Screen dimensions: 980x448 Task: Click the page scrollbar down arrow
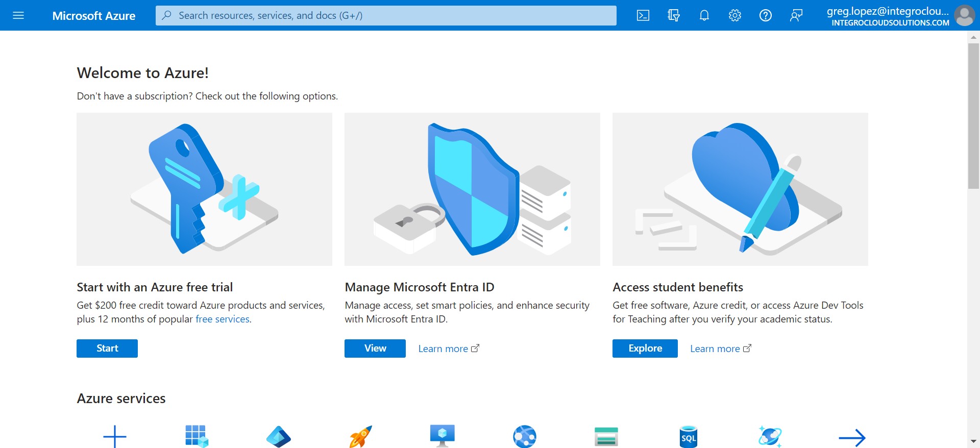coord(973,441)
